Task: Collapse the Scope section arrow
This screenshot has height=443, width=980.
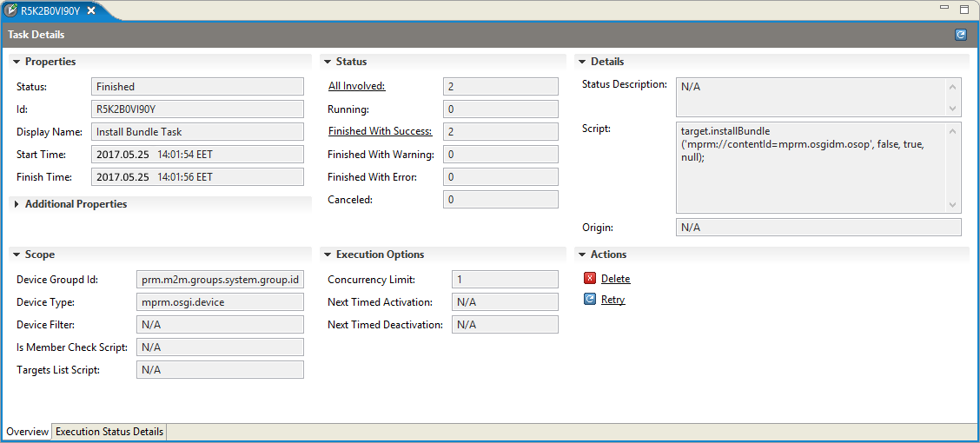Action: click(x=17, y=255)
